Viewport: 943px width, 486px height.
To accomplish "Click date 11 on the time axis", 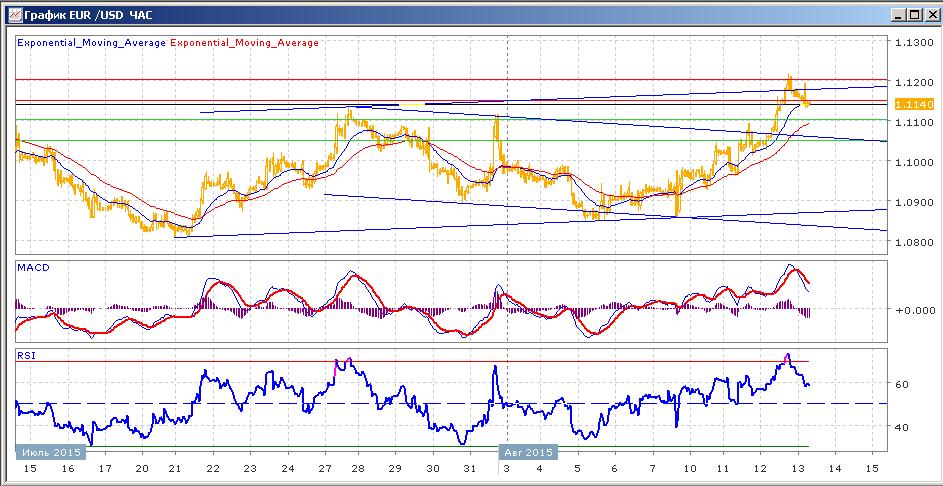I will pyautogui.click(x=722, y=469).
